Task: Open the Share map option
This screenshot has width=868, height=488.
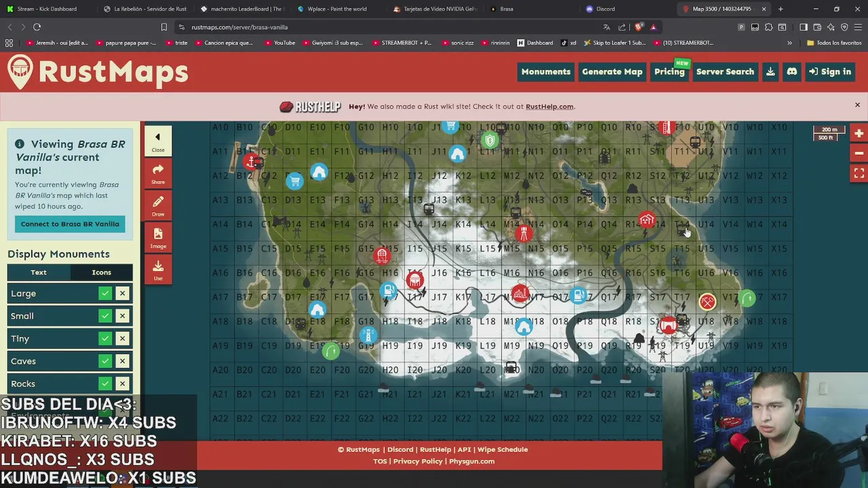Action: [x=158, y=174]
